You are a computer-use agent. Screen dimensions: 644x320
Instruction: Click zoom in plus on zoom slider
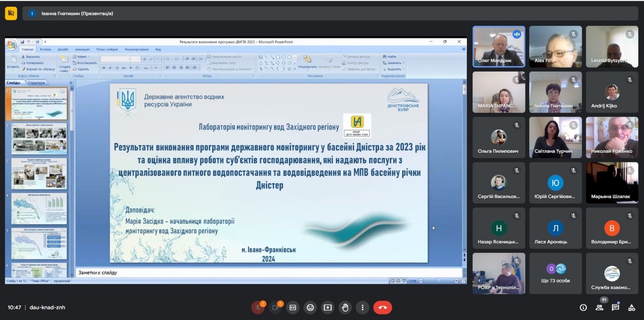click(456, 281)
